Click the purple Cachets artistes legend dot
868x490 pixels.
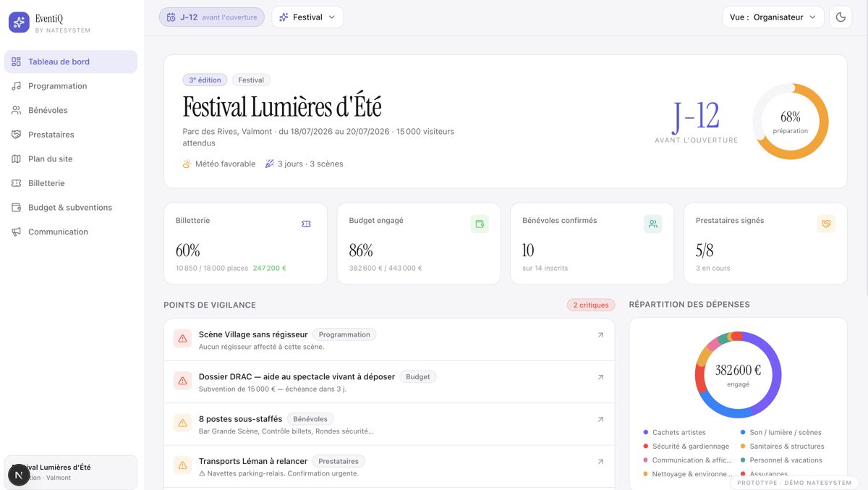(x=645, y=433)
